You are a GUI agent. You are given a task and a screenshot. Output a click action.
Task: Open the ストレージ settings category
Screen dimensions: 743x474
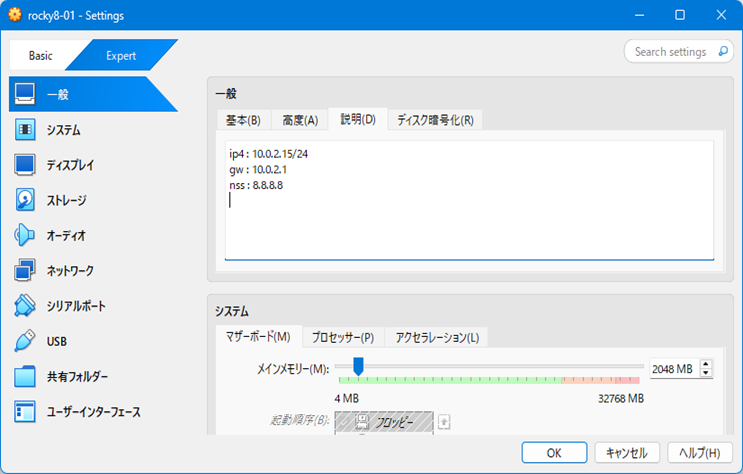point(94,200)
